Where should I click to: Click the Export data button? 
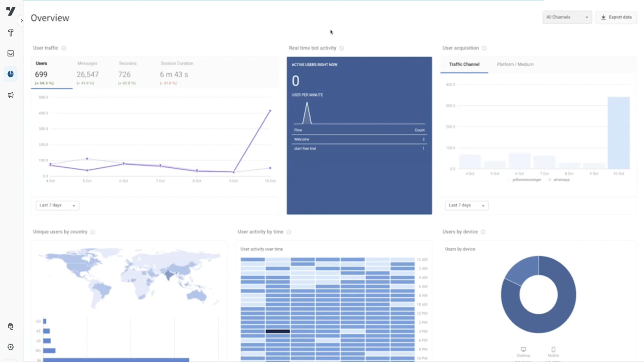pos(616,17)
